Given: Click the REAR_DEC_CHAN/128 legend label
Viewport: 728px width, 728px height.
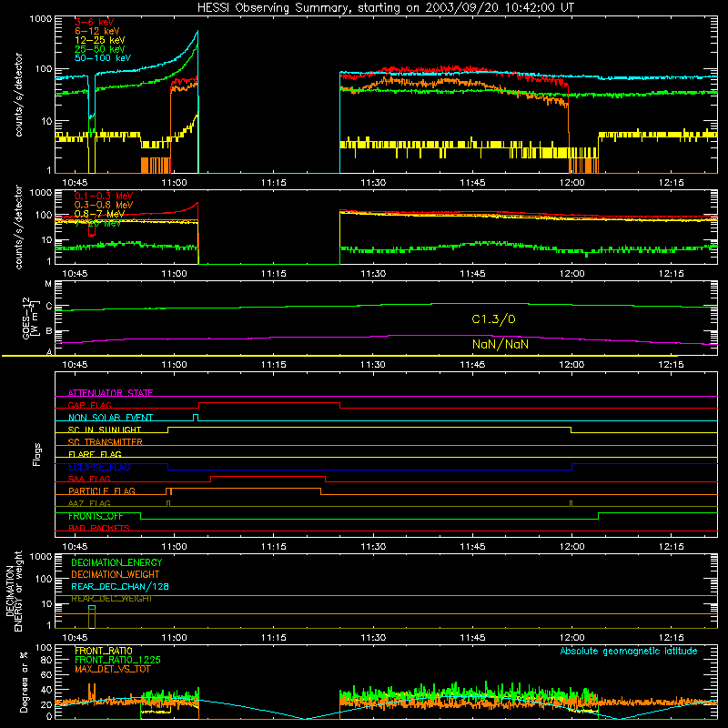Looking at the screenshot, I should pyautogui.click(x=120, y=586).
